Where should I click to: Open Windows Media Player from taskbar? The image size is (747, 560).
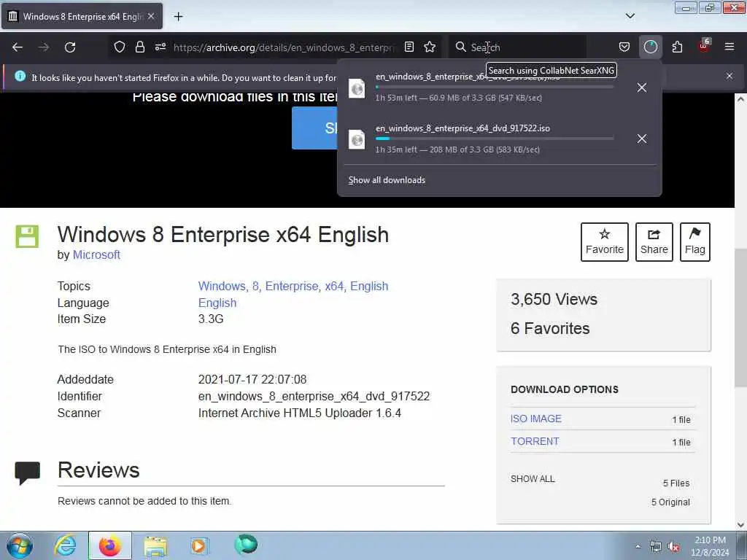coord(198,545)
